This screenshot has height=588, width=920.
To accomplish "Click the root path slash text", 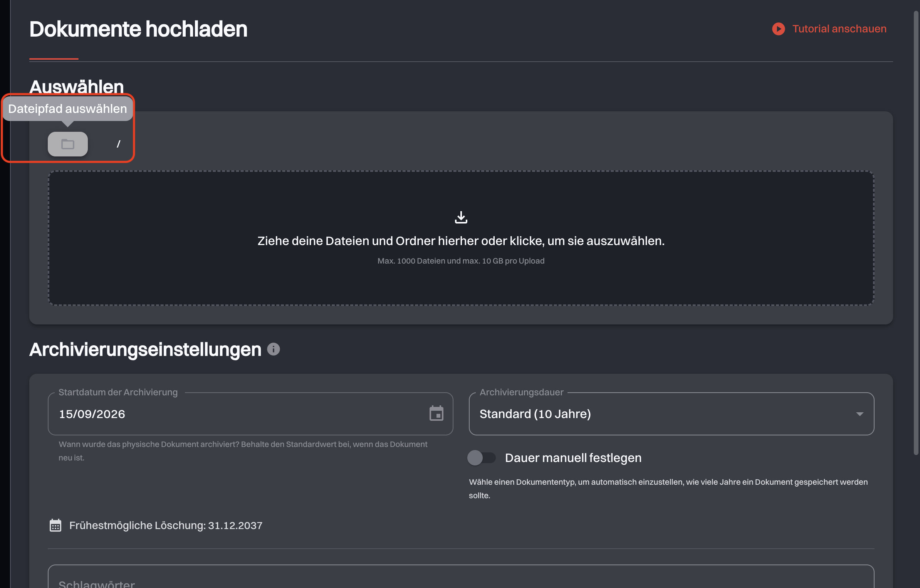I will 119,144.
